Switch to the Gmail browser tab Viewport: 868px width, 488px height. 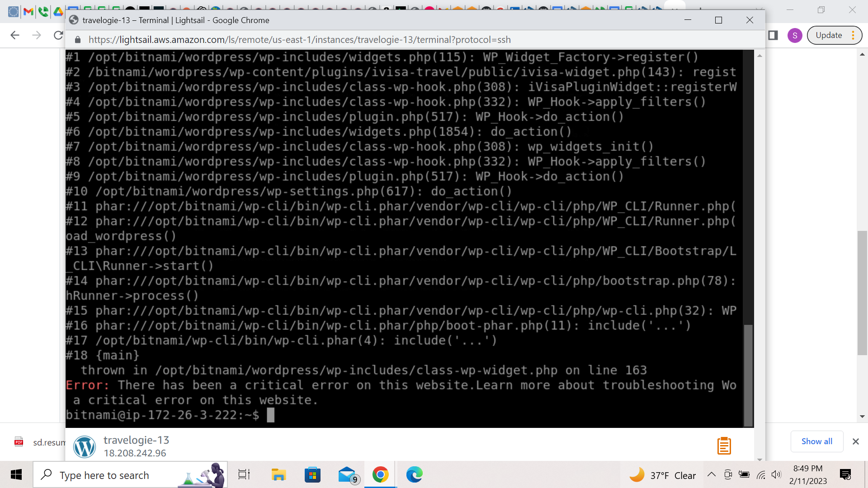pyautogui.click(x=28, y=12)
